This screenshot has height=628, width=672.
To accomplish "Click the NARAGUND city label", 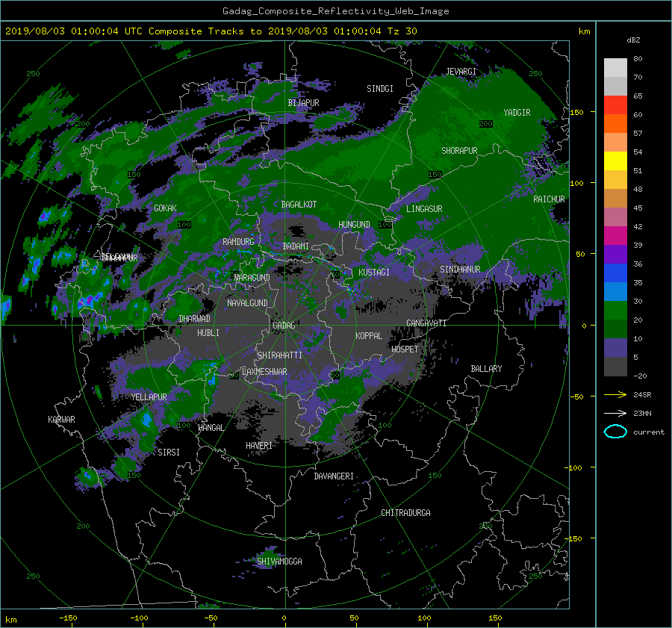I will 252,277.
